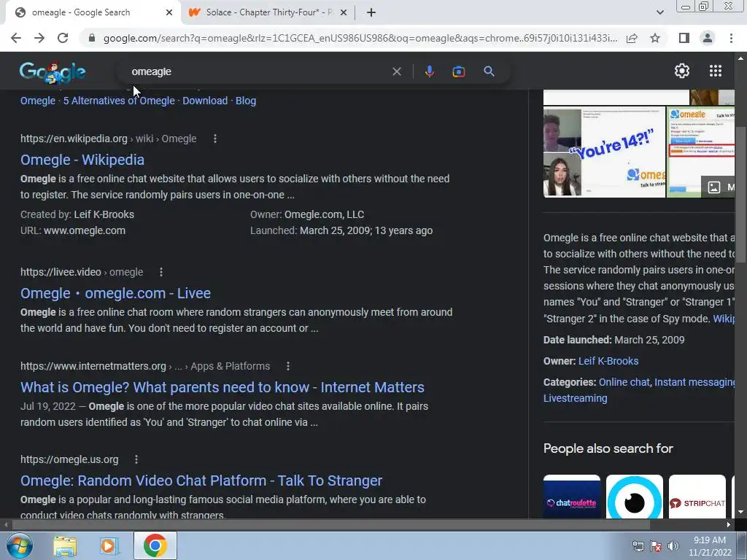This screenshot has height=560, width=747.
Task: Share this page from address bar
Action: 632,38
